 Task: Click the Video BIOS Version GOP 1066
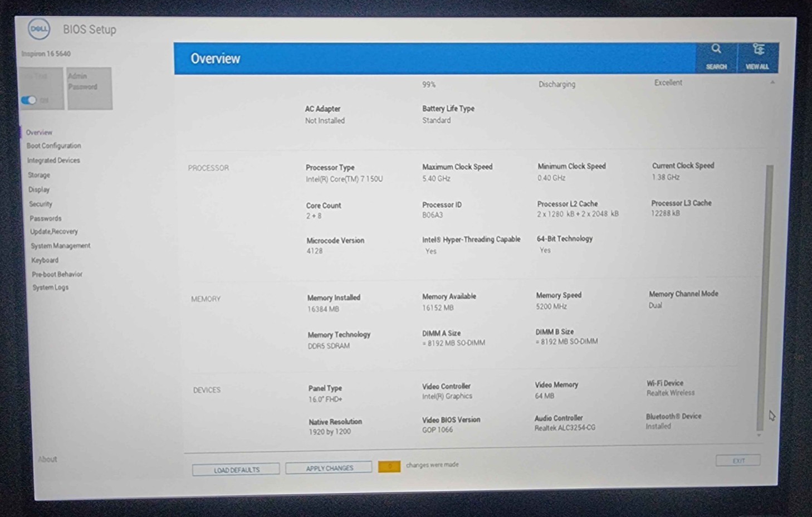point(437,430)
